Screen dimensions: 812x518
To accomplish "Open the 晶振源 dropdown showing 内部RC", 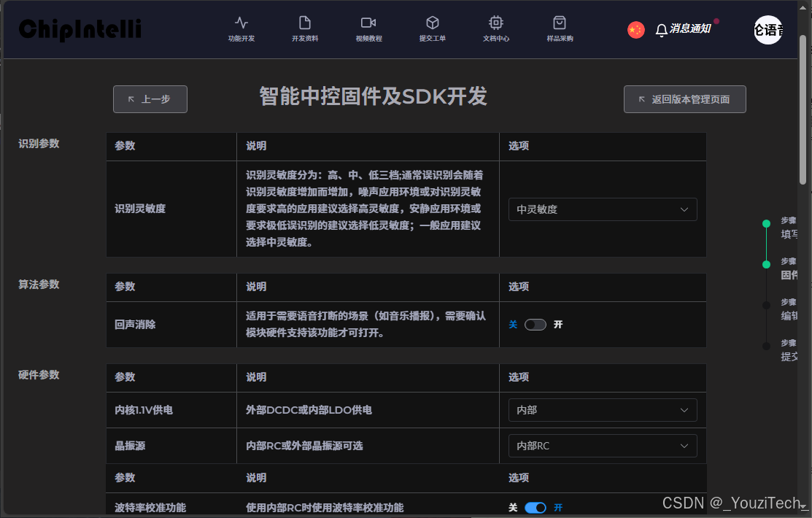I will [x=602, y=445].
